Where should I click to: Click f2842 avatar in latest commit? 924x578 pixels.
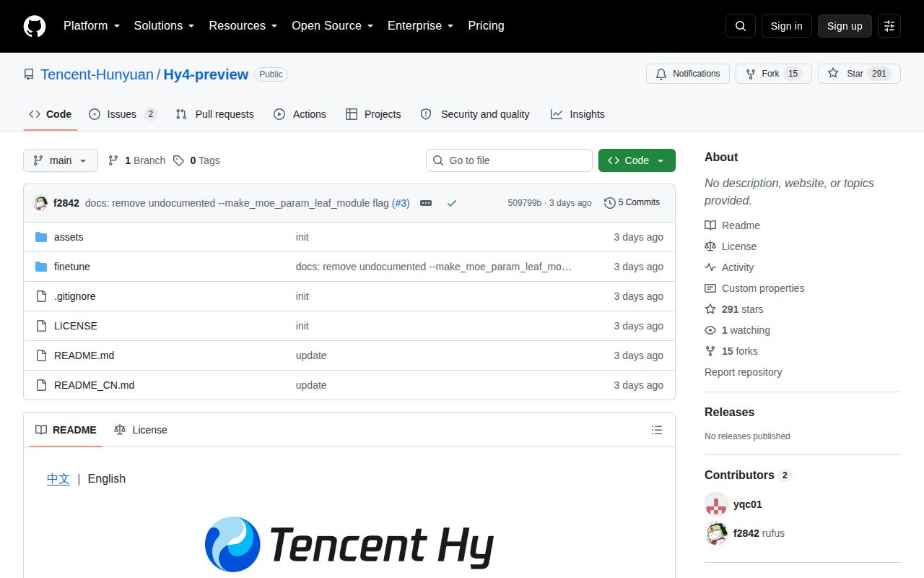tap(41, 203)
